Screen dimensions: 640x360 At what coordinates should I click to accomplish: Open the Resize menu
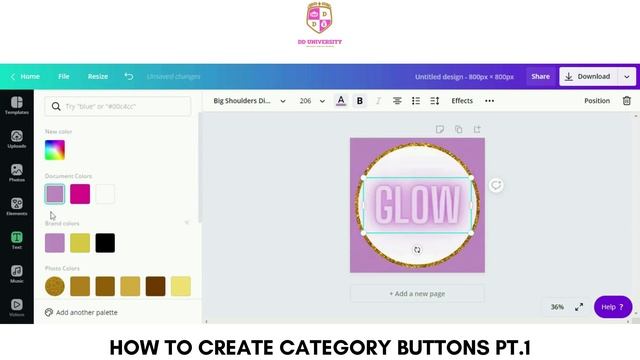(98, 76)
